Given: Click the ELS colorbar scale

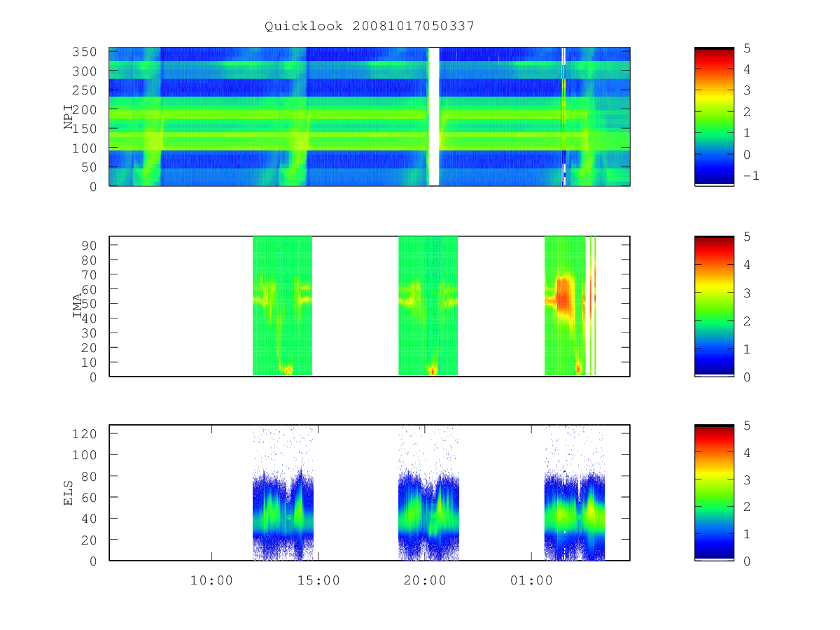Looking at the screenshot, I should [x=714, y=493].
